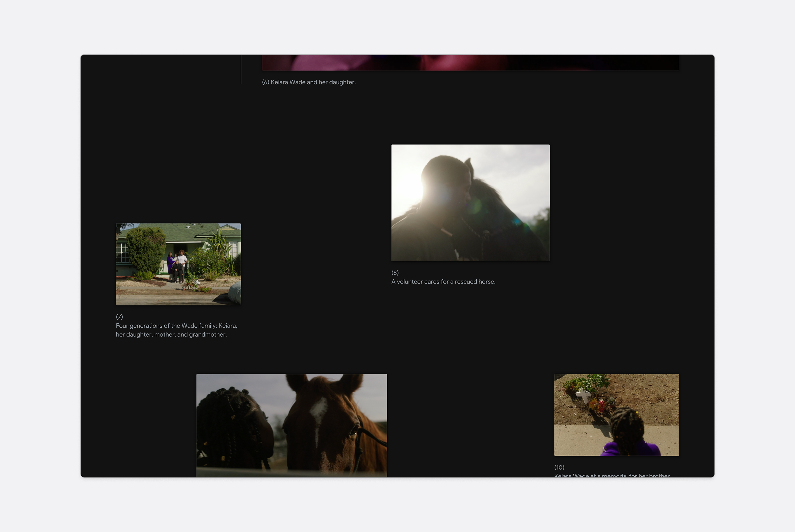Click the 'Four generations of the Wade family' caption
The height and width of the screenshot is (532, 795).
177,330
